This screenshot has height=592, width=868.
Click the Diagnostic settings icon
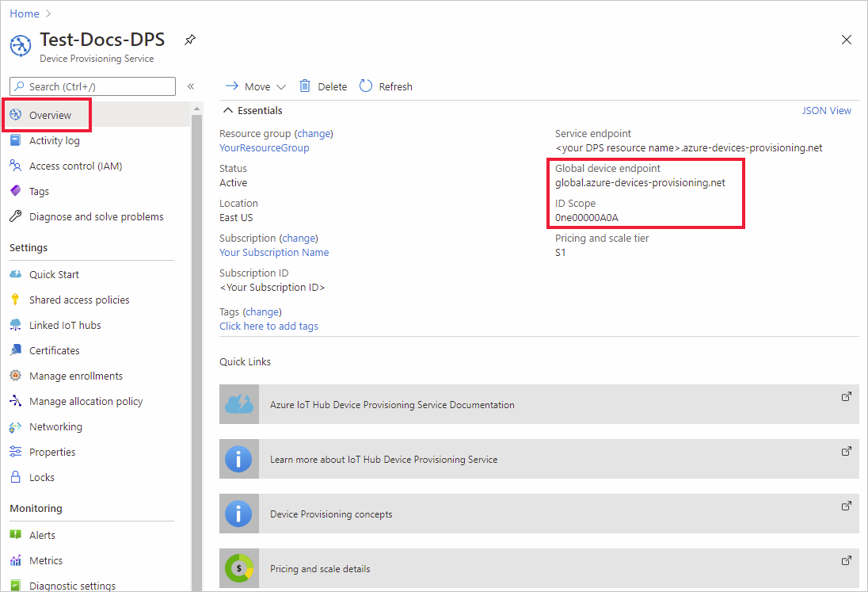(x=16, y=586)
